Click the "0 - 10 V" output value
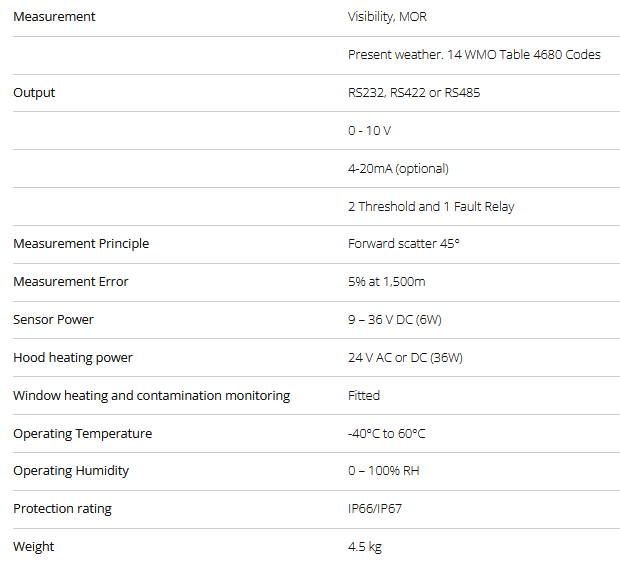This screenshot has width=620, height=564. pyautogui.click(x=369, y=131)
